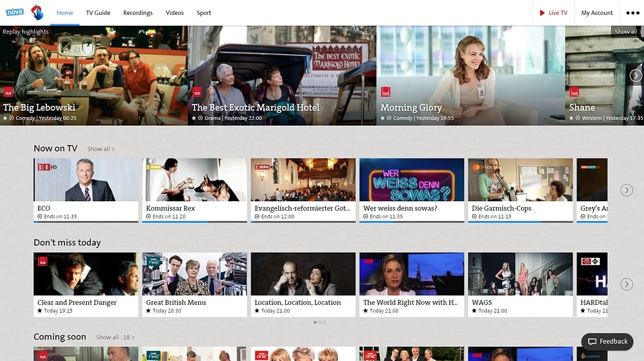Open the Feedback button
This screenshot has width=644, height=361.
[607, 342]
